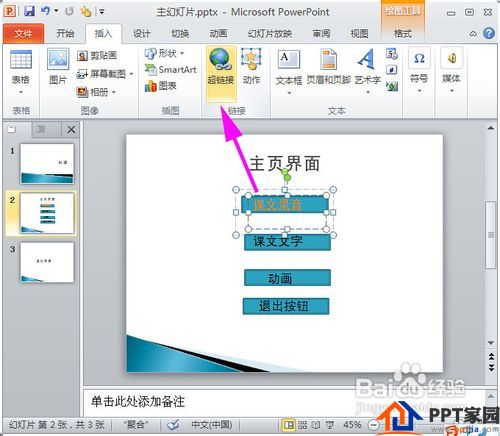Screen dimensions: 500x436
Task: Open the Undo history dropdown arrow
Action: pos(56,11)
